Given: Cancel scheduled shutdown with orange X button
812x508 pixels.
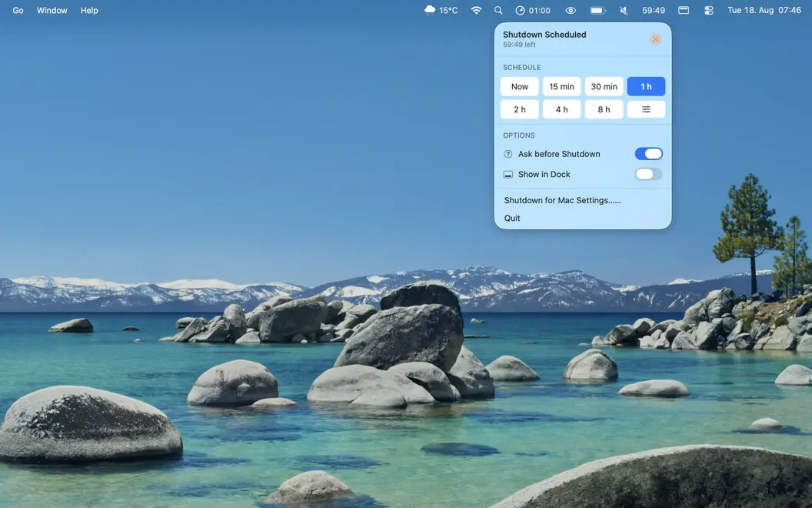Looking at the screenshot, I should click(x=656, y=39).
